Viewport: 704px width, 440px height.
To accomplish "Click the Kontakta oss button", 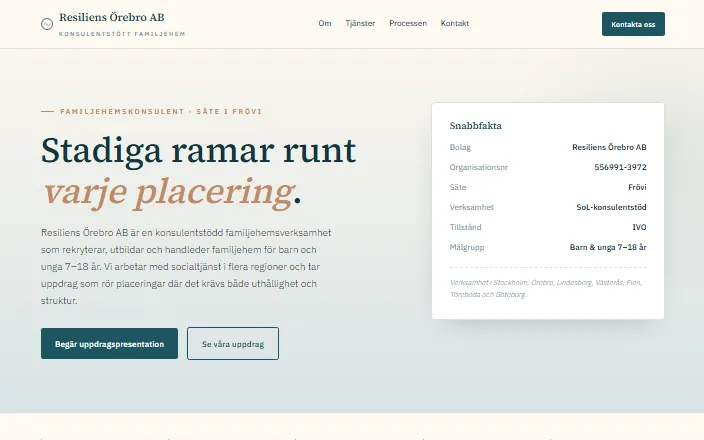I will point(633,24).
